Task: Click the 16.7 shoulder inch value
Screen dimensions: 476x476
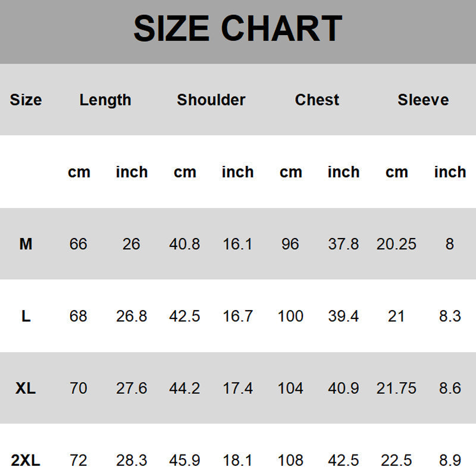Action: (237, 316)
